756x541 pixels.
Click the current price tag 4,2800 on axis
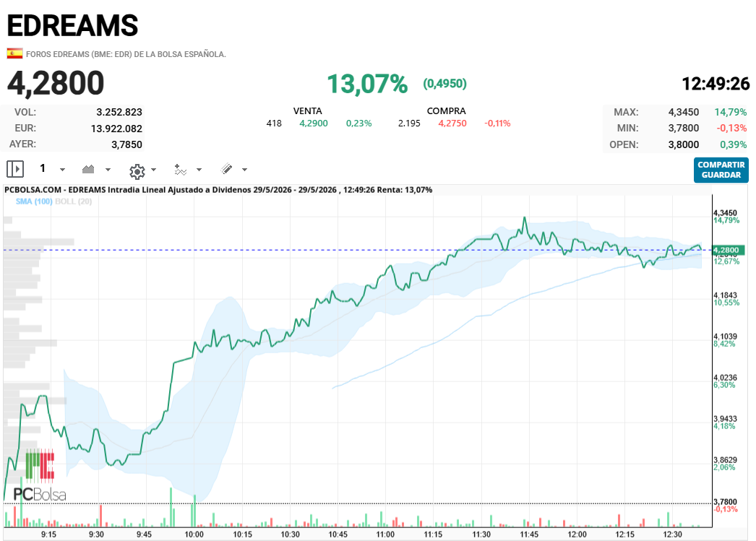click(728, 250)
